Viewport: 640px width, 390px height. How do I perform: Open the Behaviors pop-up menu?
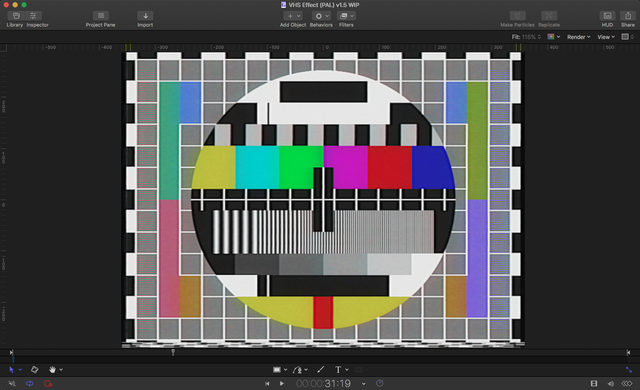coord(321,16)
